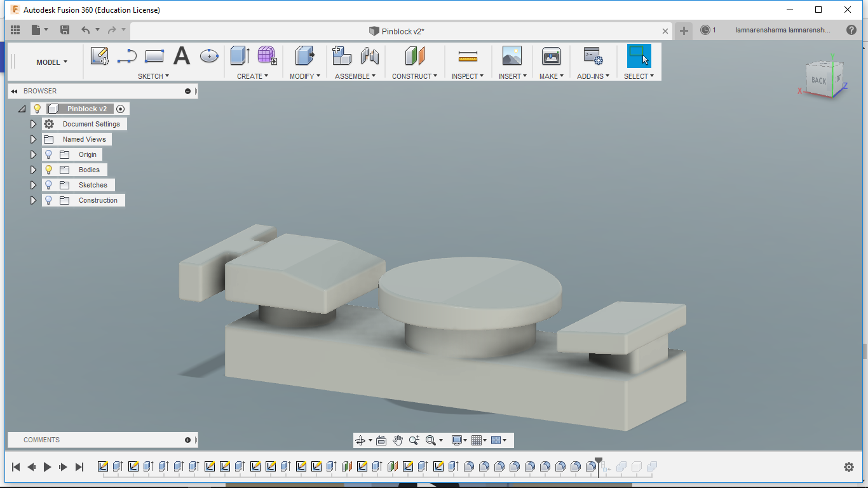Open the Help question mark
Viewport: 868px width, 488px height.
851,30
